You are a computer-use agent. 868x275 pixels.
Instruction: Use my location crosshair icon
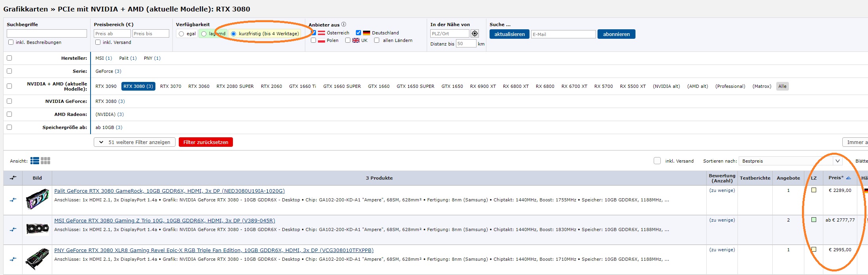[x=475, y=34]
